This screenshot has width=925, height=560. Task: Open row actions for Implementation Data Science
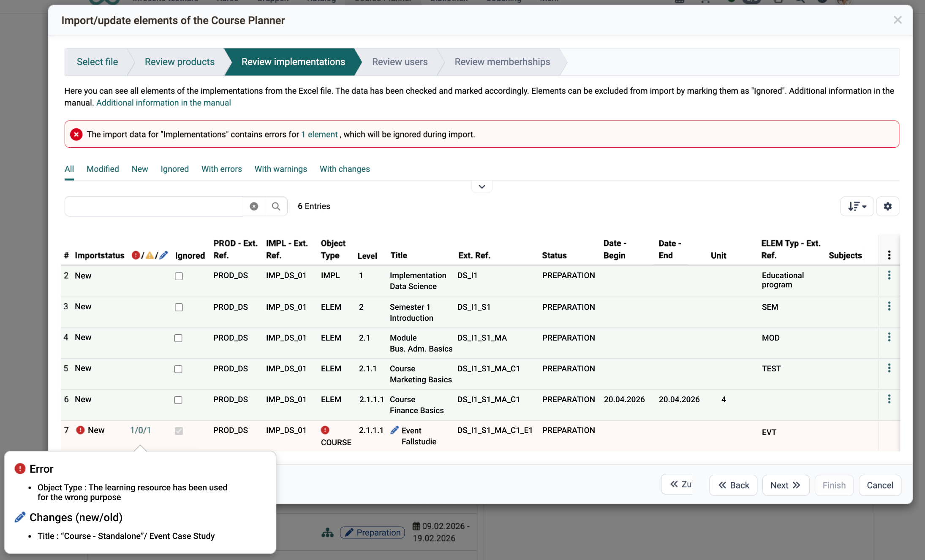(x=889, y=275)
